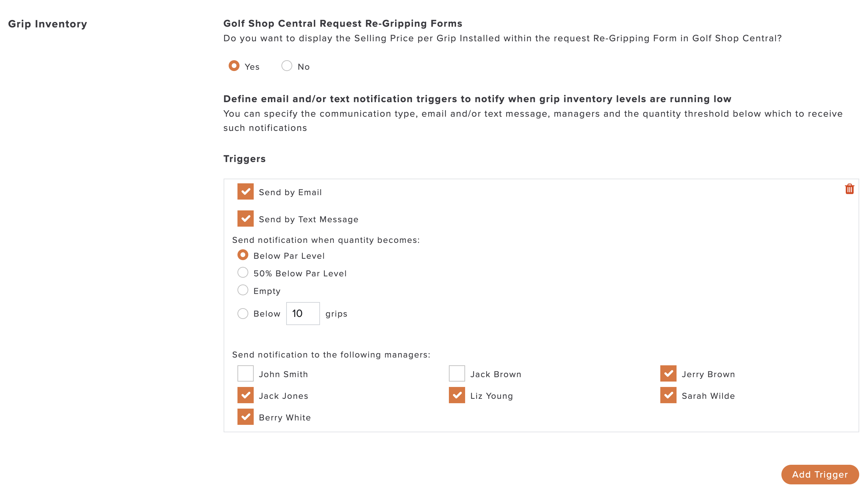Choose 50% Below Par Level option
Image resolution: width=868 pixels, height=504 pixels.
point(243,273)
